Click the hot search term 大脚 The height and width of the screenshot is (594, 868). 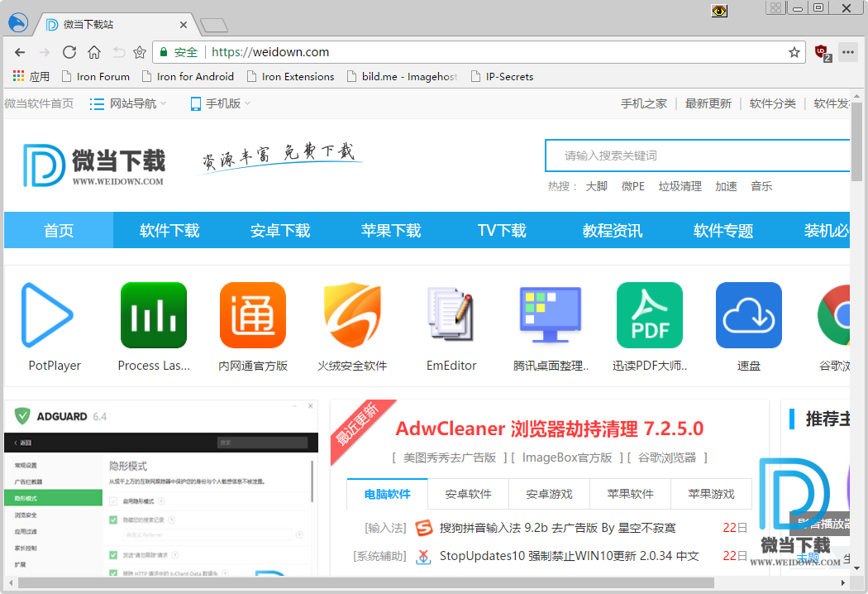[x=596, y=186]
